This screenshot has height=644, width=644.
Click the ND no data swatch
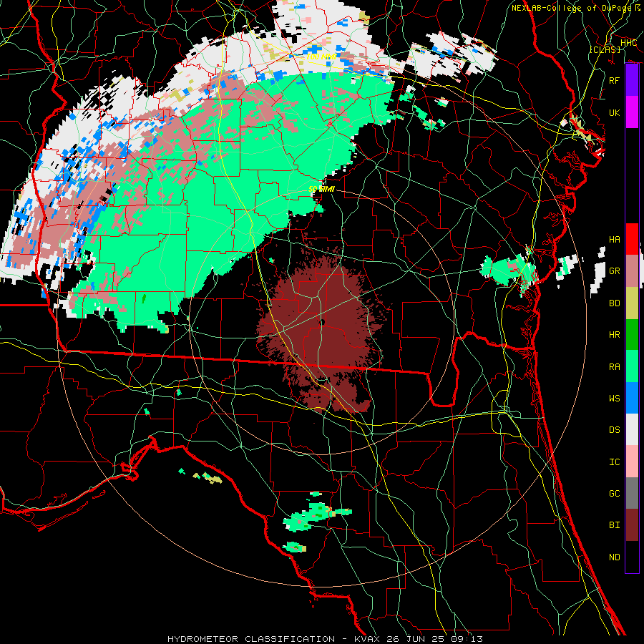tap(632, 557)
